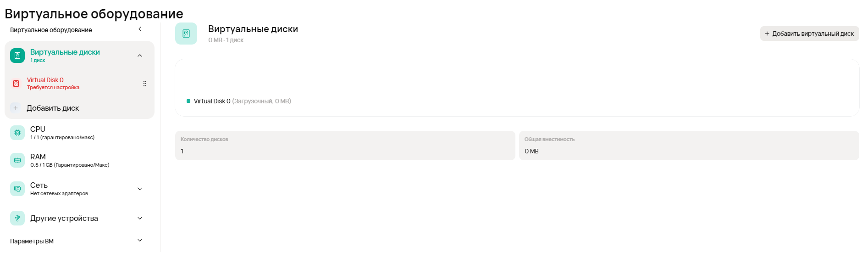The height and width of the screenshot is (259, 868).
Task: Click the plus icon beside Добавить диск
Action: click(16, 108)
